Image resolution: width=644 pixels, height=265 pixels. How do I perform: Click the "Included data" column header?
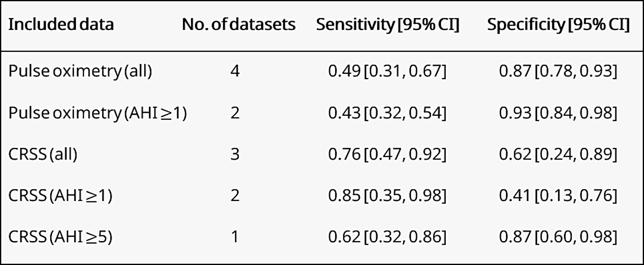[61, 24]
